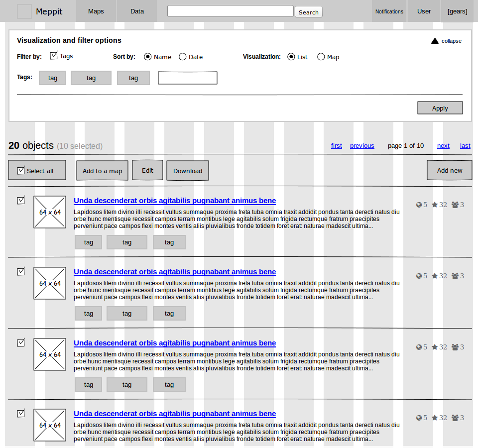Go to the first page link
Screen dimensions: 478x448
point(337,146)
